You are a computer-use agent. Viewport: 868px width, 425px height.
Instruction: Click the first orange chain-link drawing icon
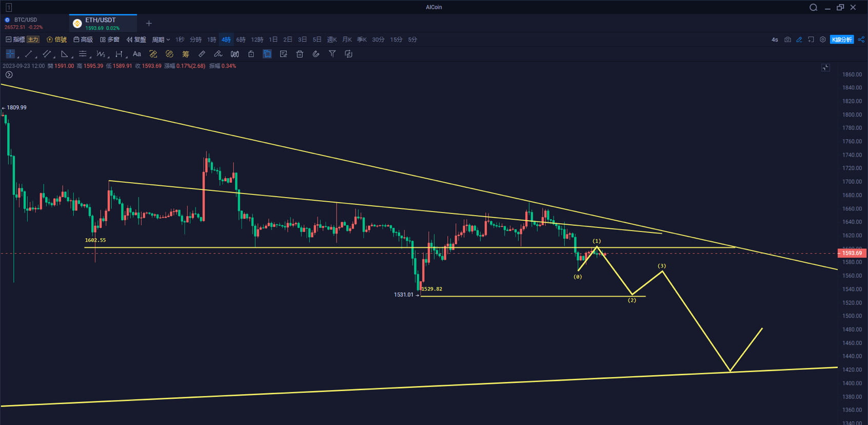(153, 54)
